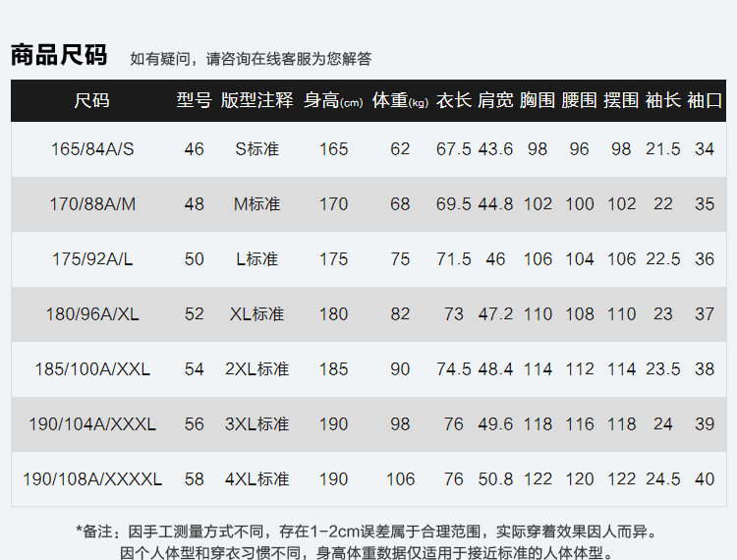Click the online customer service consultation text
Viewport: 737px width, 560px height.
251,59
